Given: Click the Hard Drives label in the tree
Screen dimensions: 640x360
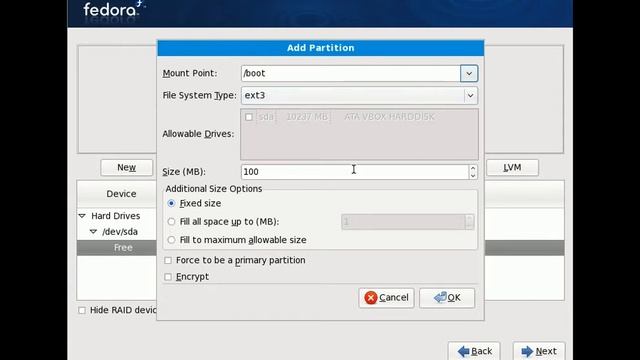Looking at the screenshot, I should click(116, 216).
